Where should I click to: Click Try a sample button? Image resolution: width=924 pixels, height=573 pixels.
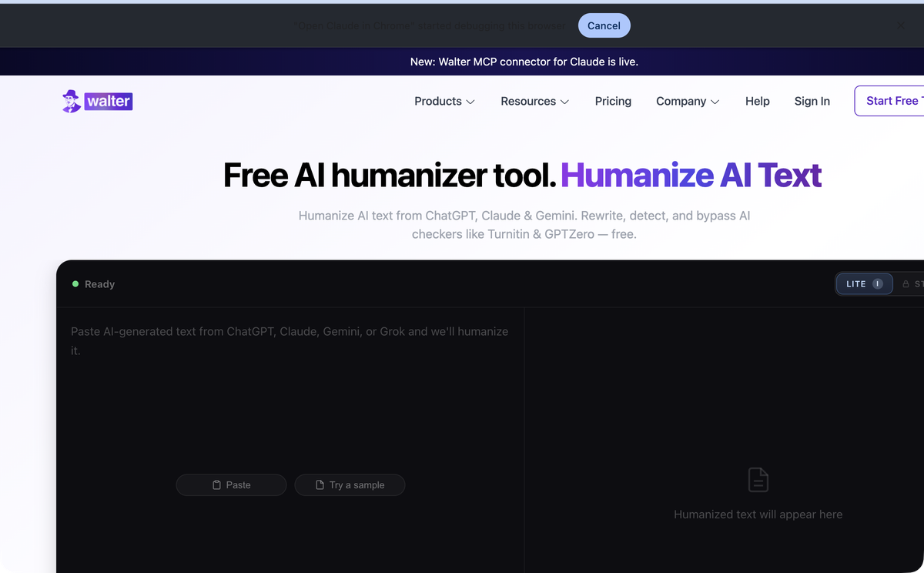click(x=350, y=484)
